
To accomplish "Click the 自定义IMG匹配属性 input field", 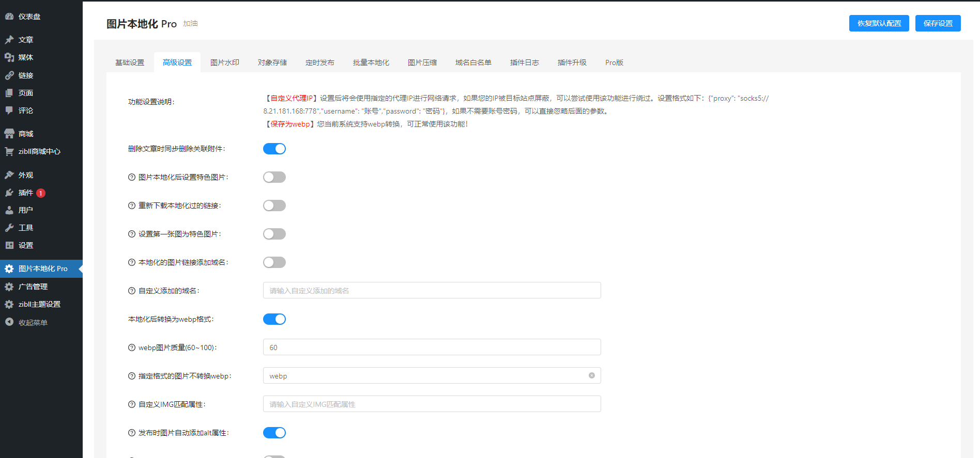I will click(x=432, y=404).
